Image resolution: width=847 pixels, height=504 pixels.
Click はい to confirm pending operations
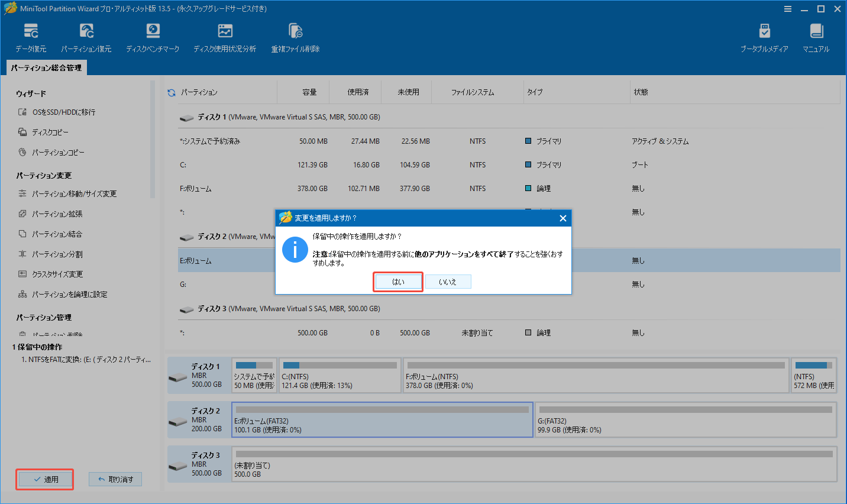click(397, 282)
